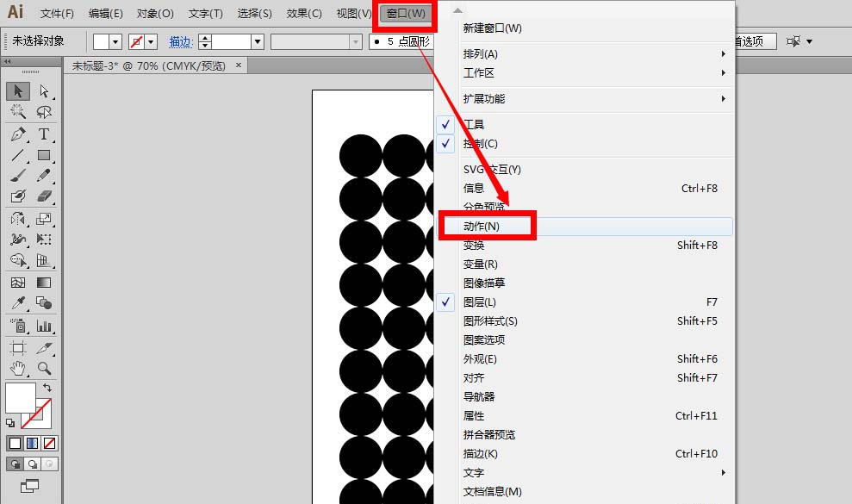Open the fill color dropdown in control bar

[x=115, y=40]
